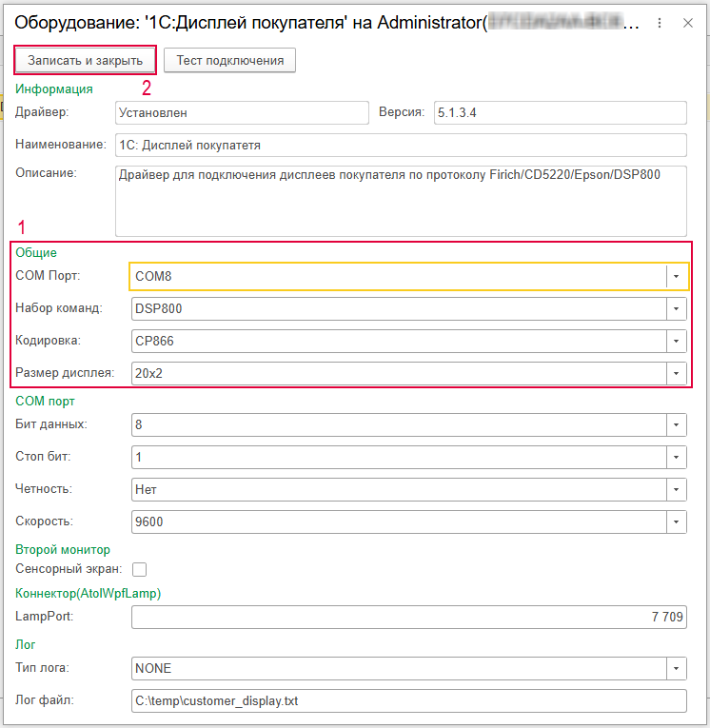Expand the 'Кодировка' dropdown arrow
This screenshot has height=728, width=710.
[x=676, y=341]
